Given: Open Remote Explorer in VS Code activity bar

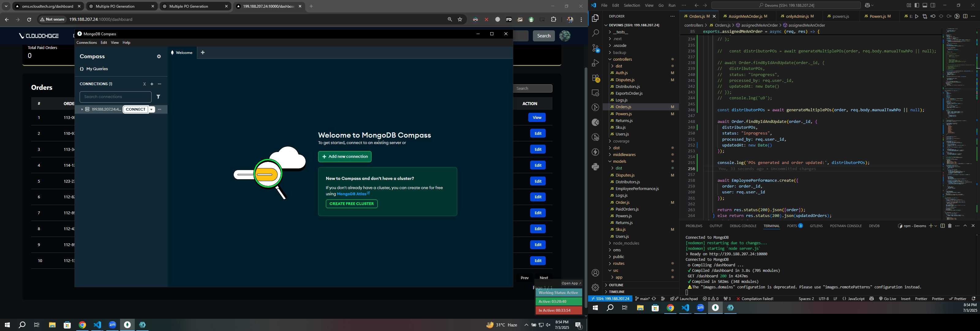Looking at the screenshot, I should (595, 93).
